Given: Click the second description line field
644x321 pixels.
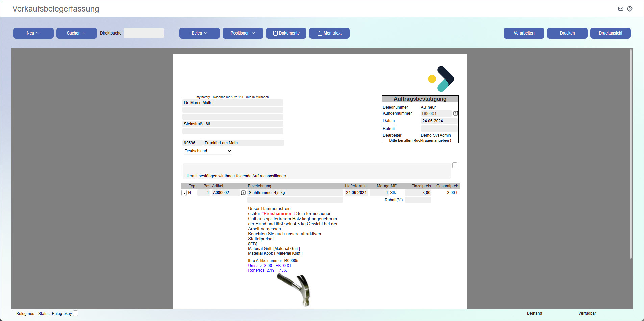Looking at the screenshot, I should pyautogui.click(x=296, y=200).
